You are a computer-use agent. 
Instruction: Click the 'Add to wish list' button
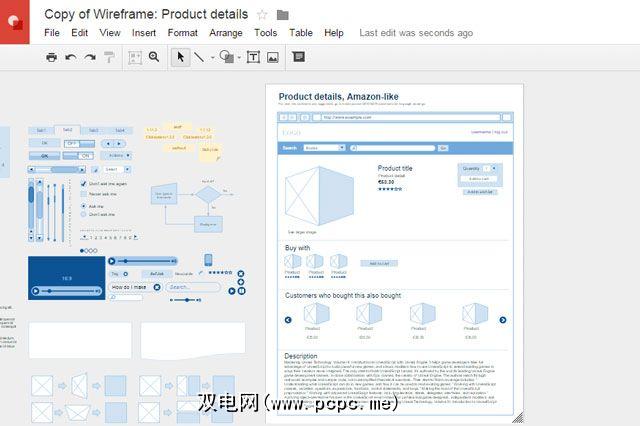pyautogui.click(x=480, y=192)
